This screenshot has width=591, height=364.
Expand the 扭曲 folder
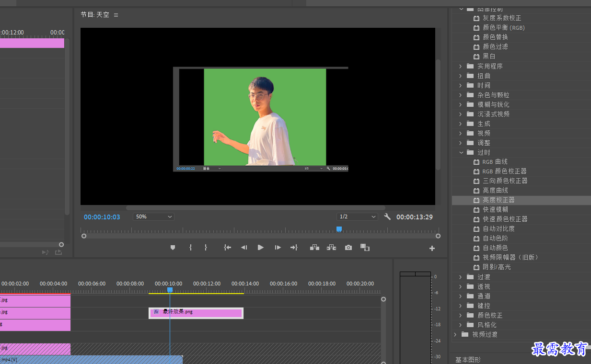461,76
